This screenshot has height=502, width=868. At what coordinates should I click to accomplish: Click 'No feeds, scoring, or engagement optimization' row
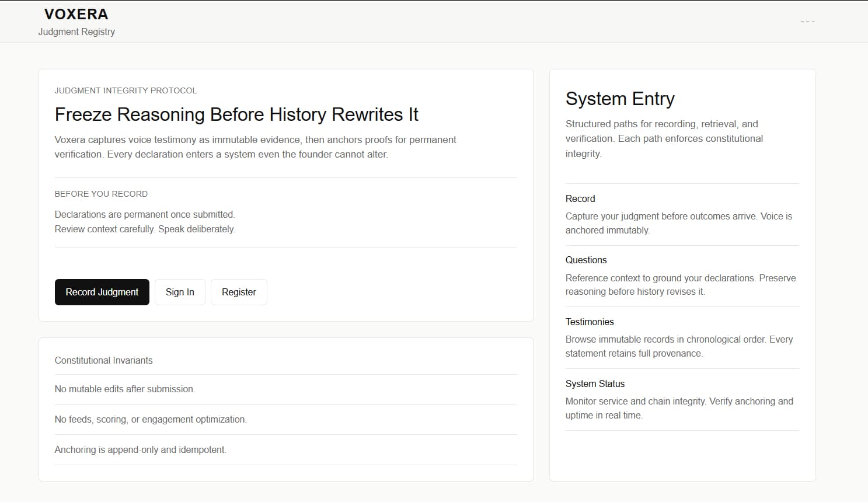(x=151, y=419)
